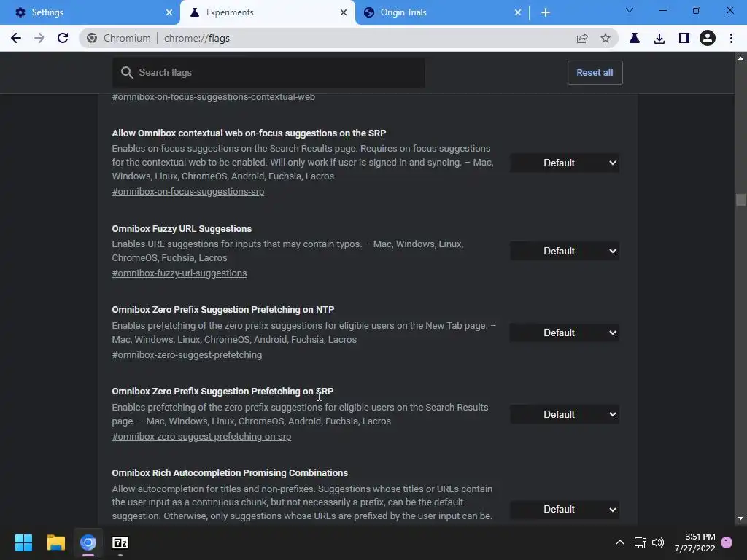
Task: Click the Chromium site info icon
Action: [92, 38]
